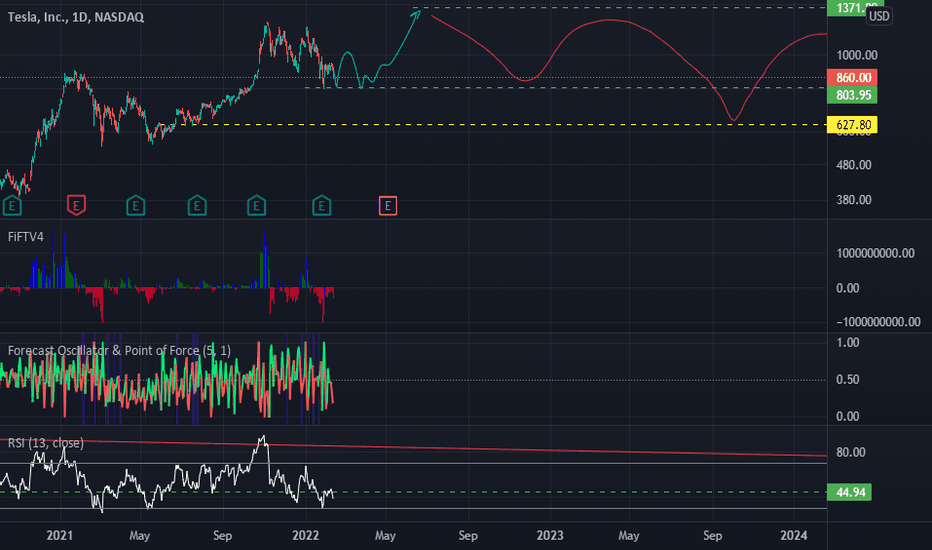Select the Forecast Oscillator & Point of Force label
Image resolution: width=932 pixels, height=550 pixels.
pos(119,351)
